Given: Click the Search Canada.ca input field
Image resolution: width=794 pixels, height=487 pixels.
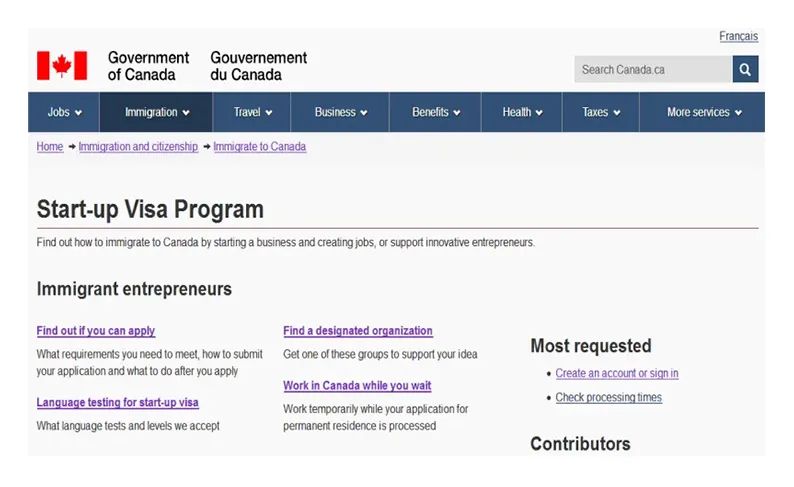Looking at the screenshot, I should (653, 69).
